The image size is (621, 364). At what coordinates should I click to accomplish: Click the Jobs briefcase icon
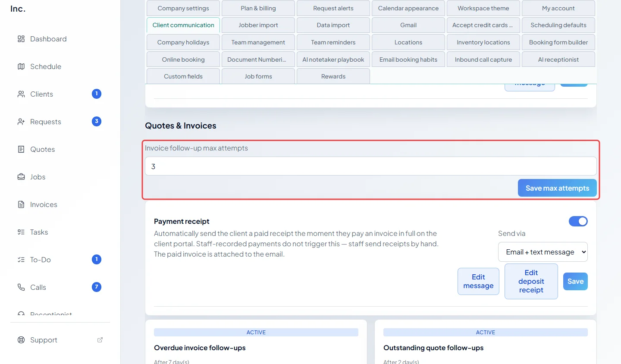tap(21, 177)
